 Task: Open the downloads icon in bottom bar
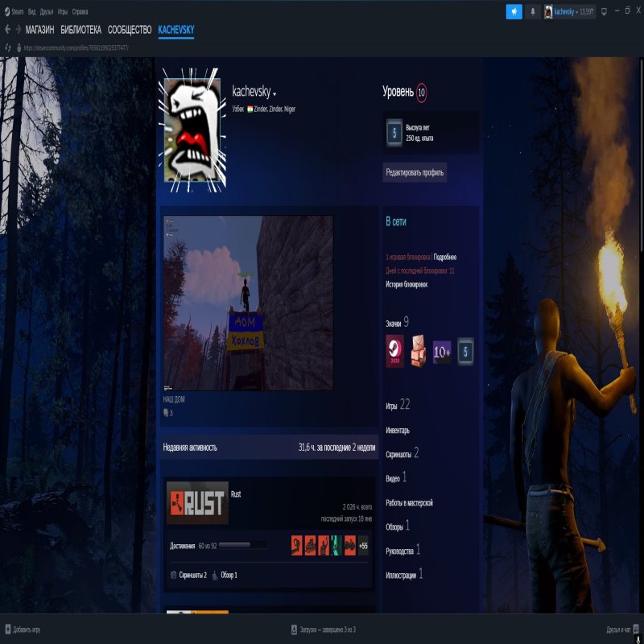293,630
